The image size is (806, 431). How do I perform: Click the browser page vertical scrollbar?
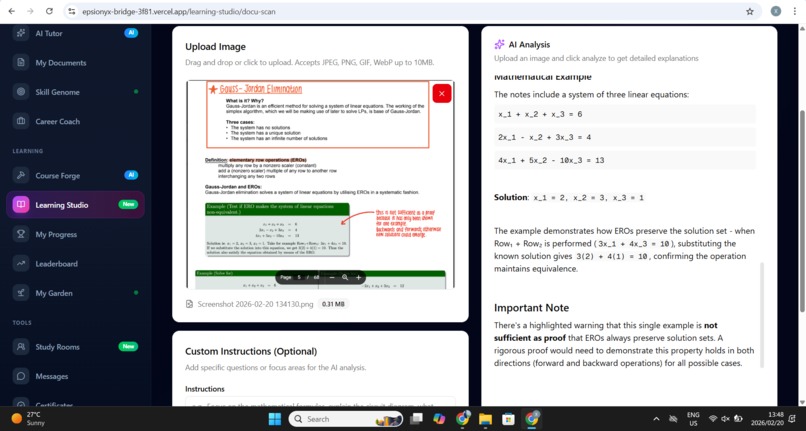(802, 211)
